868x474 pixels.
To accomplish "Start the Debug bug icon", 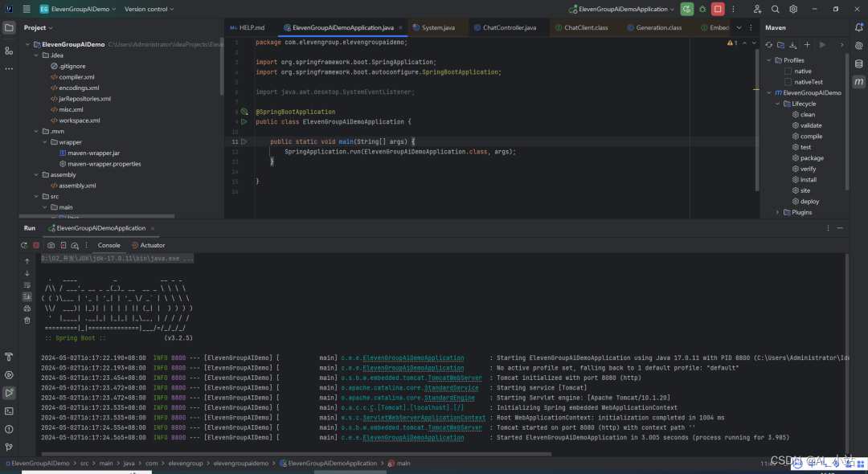I will click(x=702, y=9).
